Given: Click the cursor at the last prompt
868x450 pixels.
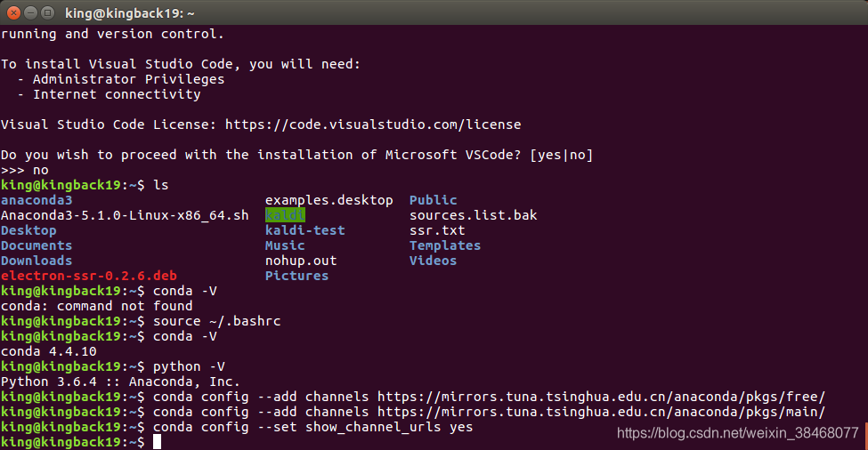Looking at the screenshot, I should click(158, 442).
